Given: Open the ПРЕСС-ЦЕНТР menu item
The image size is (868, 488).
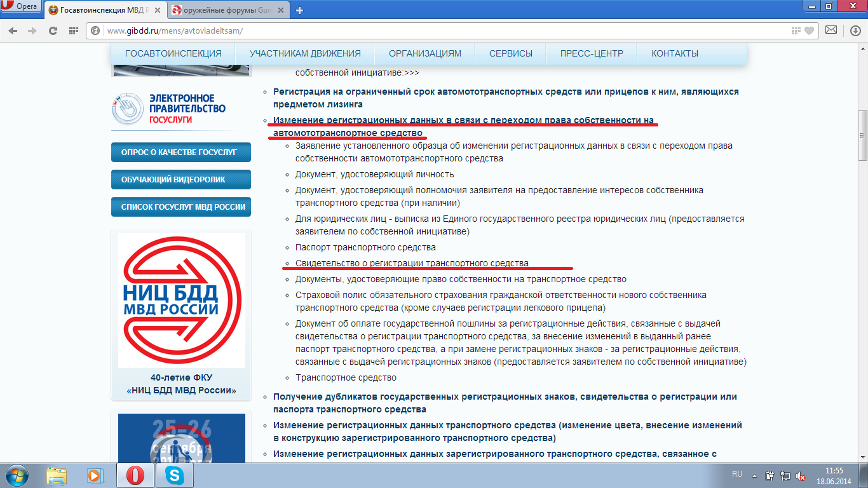Looking at the screenshot, I should (x=592, y=53).
